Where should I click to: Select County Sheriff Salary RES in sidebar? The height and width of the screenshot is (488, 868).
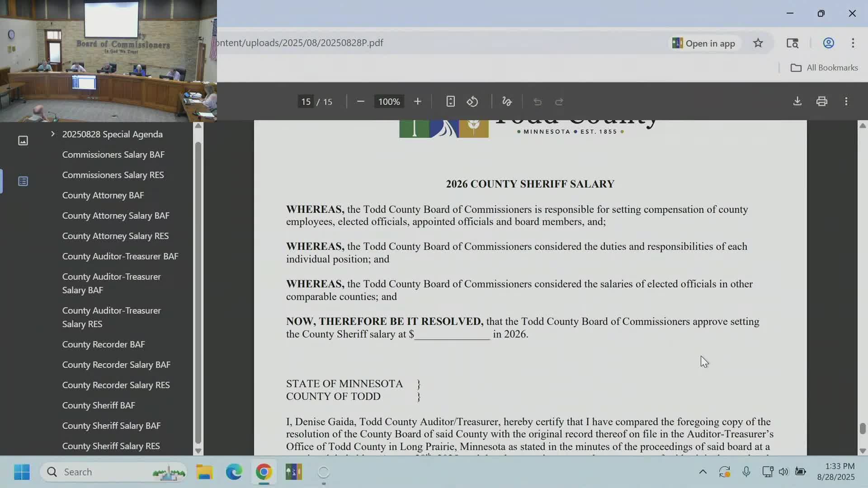(x=111, y=446)
